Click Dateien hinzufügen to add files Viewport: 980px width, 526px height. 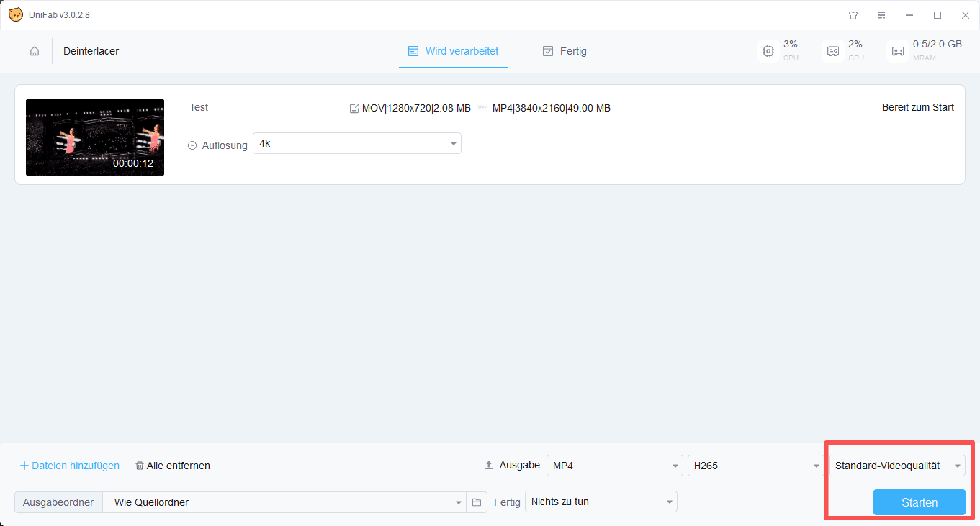69,466
